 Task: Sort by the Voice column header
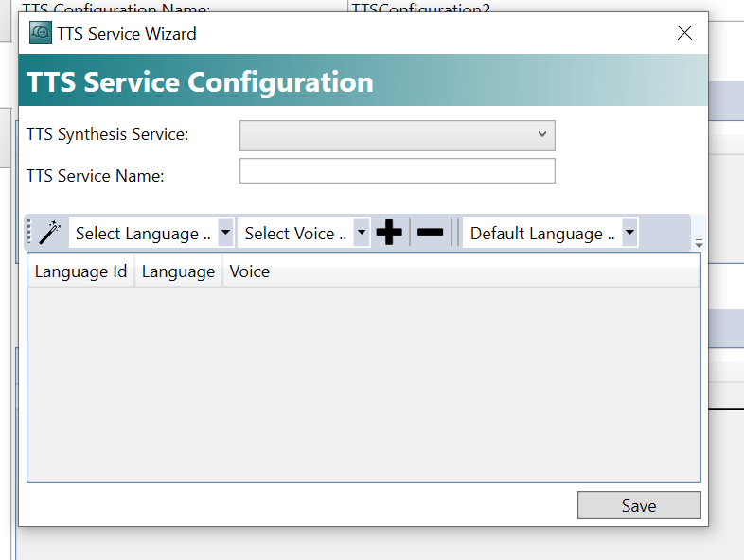[461, 271]
